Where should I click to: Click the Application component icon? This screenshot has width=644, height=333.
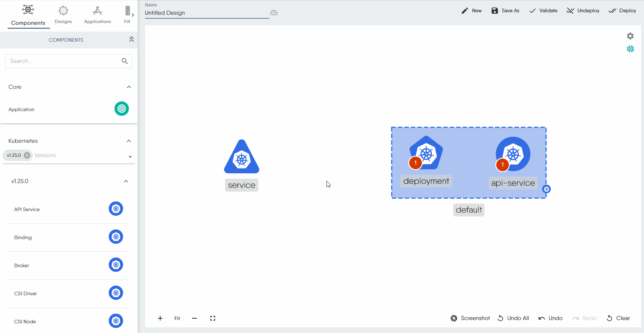pyautogui.click(x=122, y=109)
